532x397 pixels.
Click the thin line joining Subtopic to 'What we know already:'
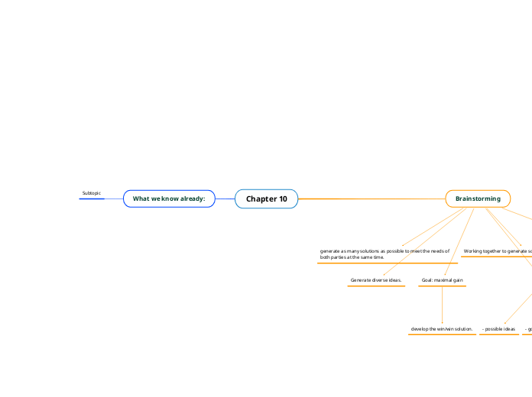pos(114,199)
